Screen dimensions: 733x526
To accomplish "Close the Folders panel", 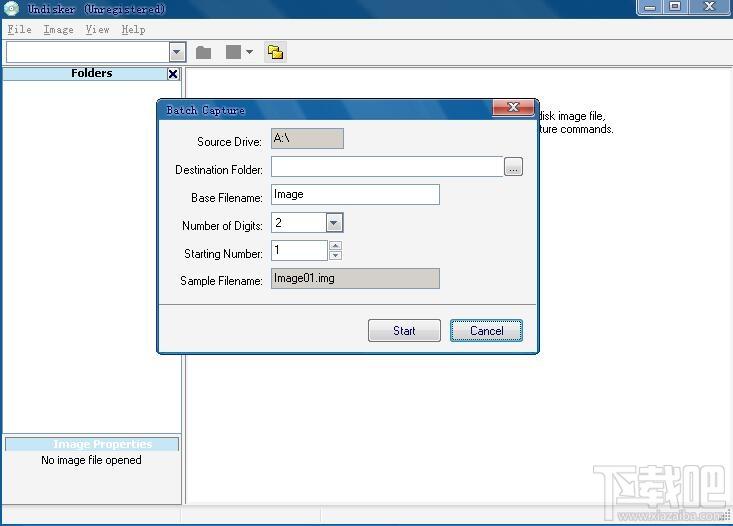I will coord(173,74).
